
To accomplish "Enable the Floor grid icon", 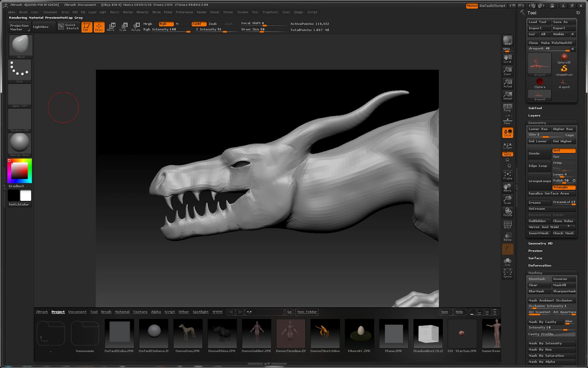I will [508, 120].
